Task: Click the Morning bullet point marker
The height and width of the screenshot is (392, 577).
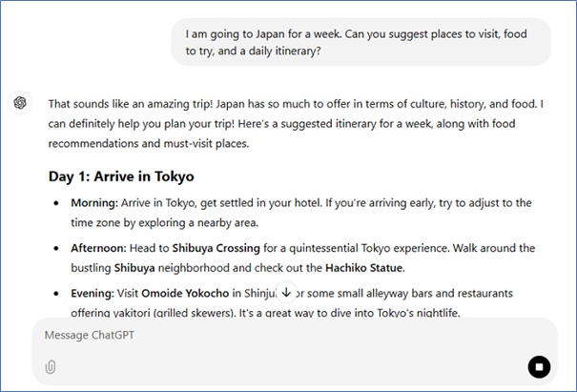Action: tap(59, 203)
